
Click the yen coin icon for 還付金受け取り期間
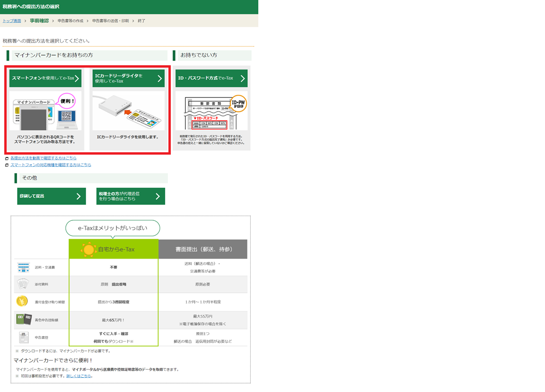click(x=22, y=301)
